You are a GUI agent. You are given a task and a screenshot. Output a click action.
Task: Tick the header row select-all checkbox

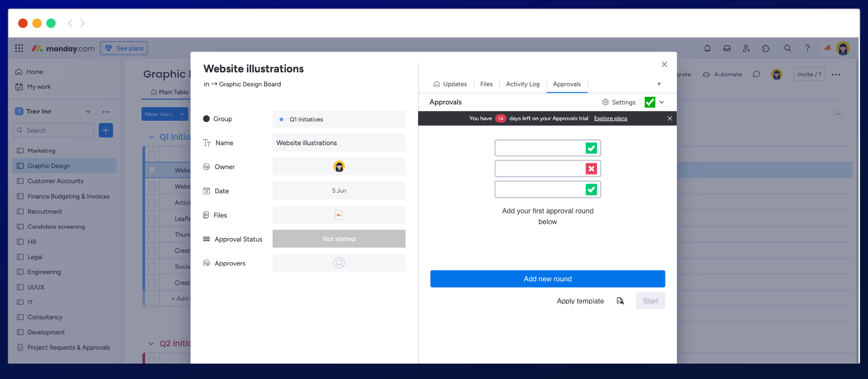(152, 154)
